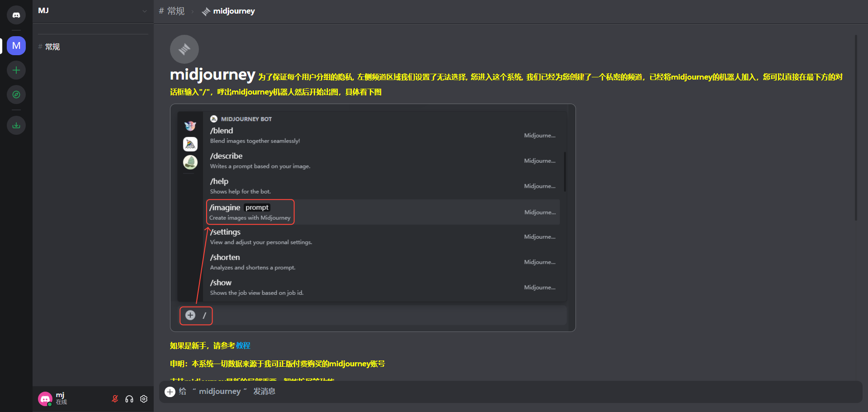Click the green plus to add a server
868x412 pixels.
(x=16, y=70)
